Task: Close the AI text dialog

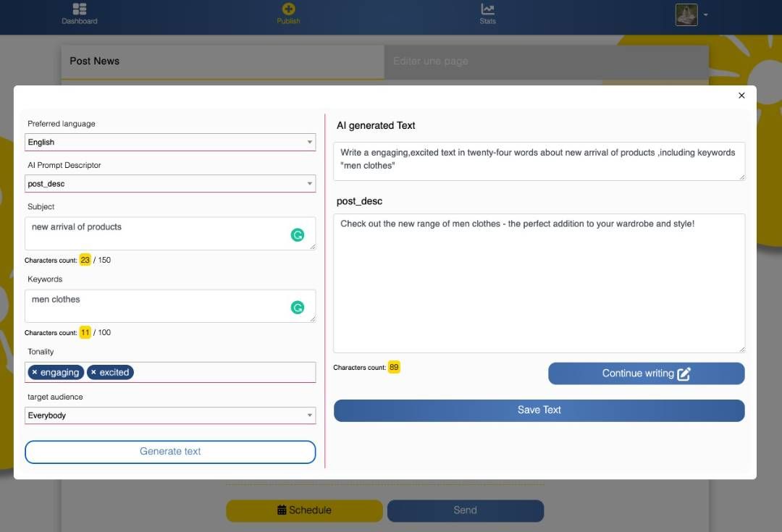Action: click(741, 96)
